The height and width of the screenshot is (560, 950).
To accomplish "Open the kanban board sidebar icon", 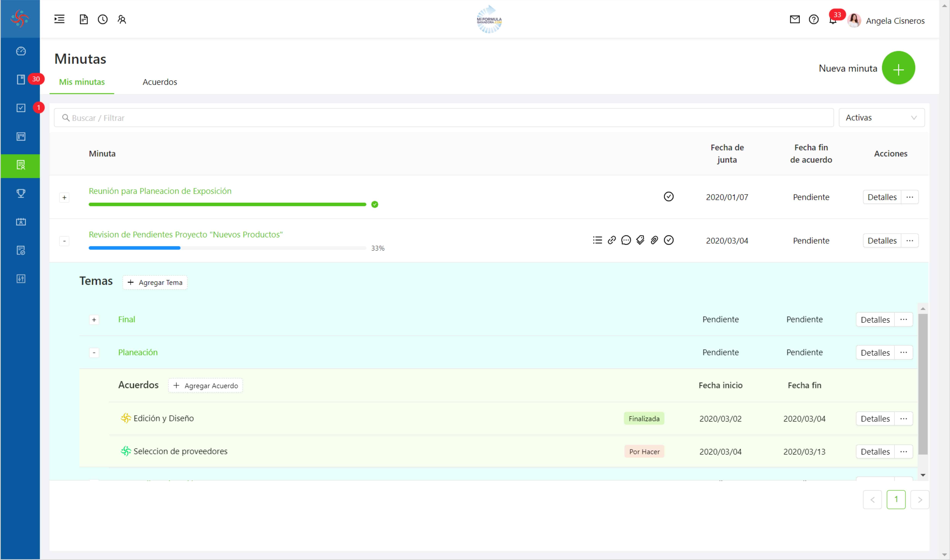I will click(21, 136).
